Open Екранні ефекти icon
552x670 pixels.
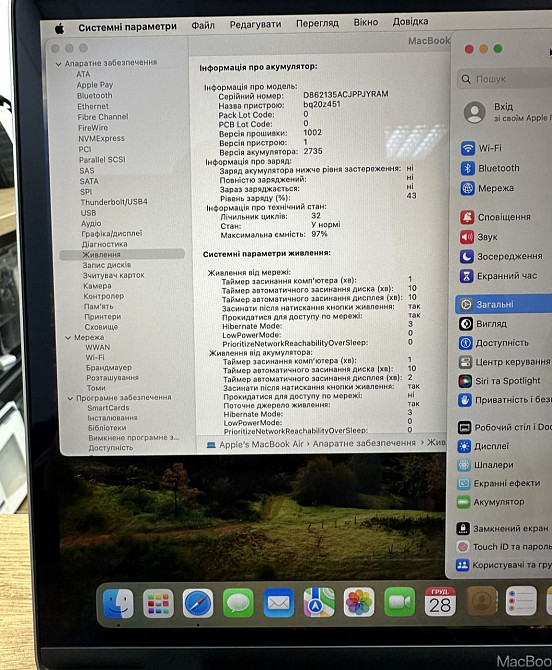click(x=464, y=483)
